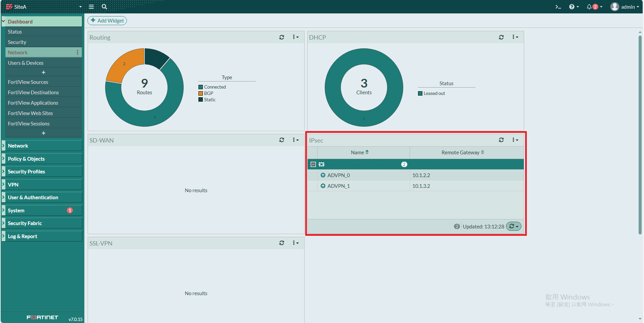Refresh the SSL-VPN widget
The image size is (644, 323).
282,243
